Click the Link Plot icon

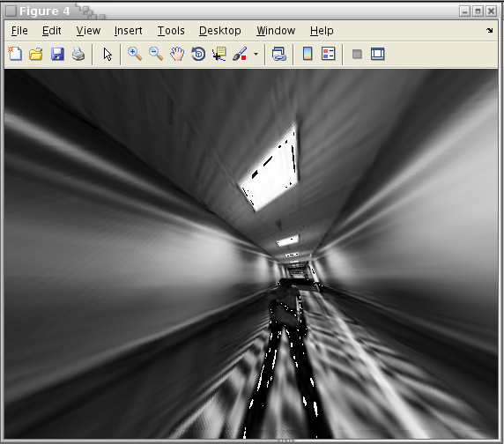point(278,54)
